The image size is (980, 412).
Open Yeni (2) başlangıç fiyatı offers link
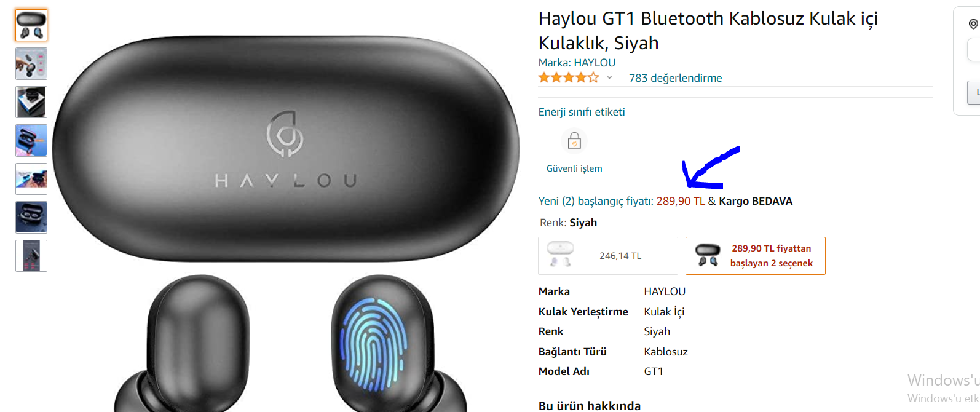[x=622, y=201]
